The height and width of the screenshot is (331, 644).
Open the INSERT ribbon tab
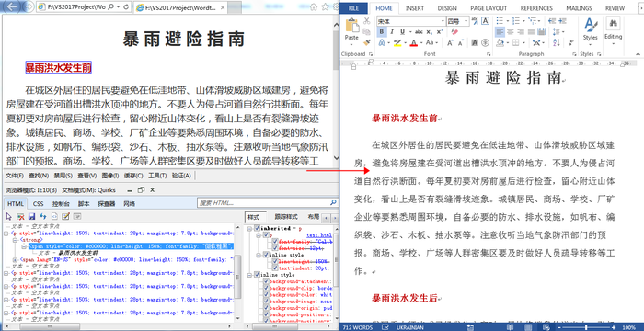pos(415,8)
